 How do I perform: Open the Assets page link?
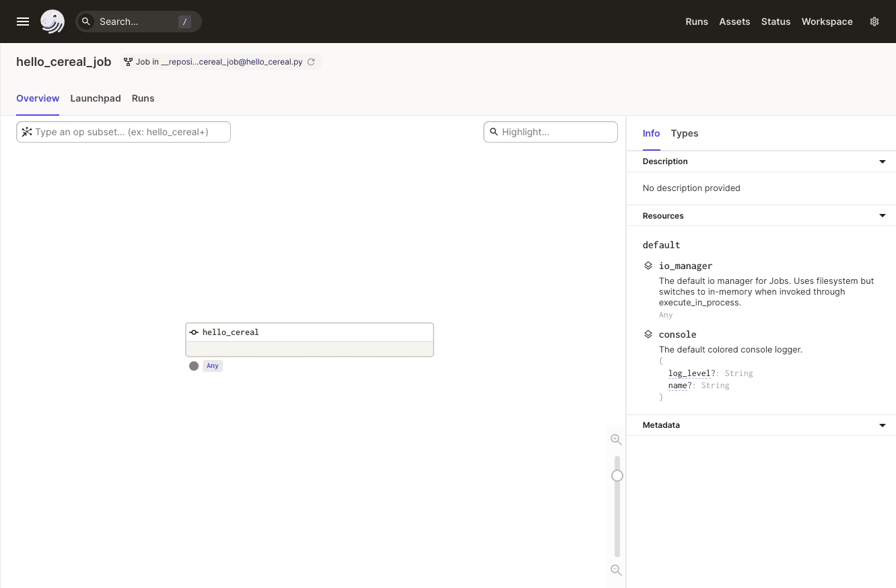coord(734,22)
